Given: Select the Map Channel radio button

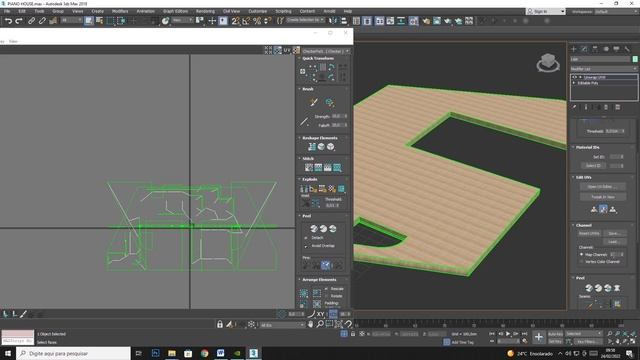Looking at the screenshot, I should (582, 254).
